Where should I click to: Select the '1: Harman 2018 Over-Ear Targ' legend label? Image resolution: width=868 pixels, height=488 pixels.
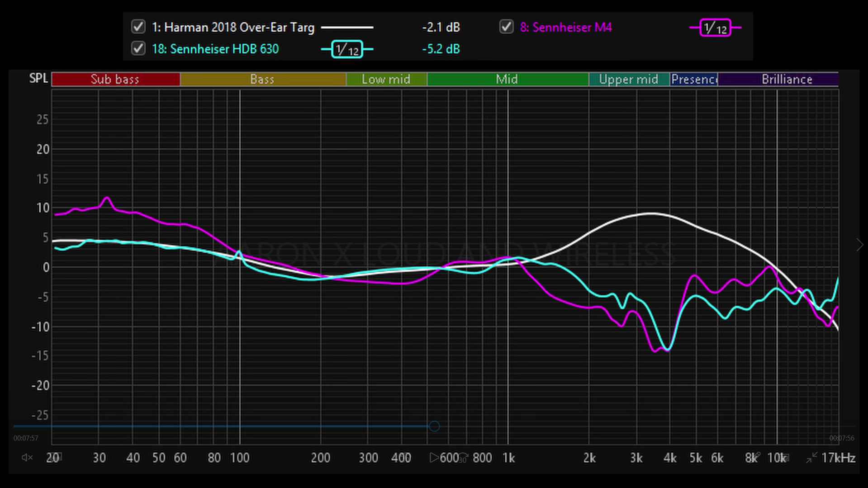point(233,27)
